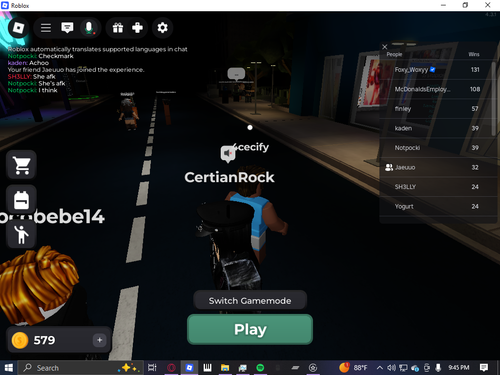Screen dimensions: 500x375
Task: Click Switch Gamemode
Action: (x=250, y=300)
